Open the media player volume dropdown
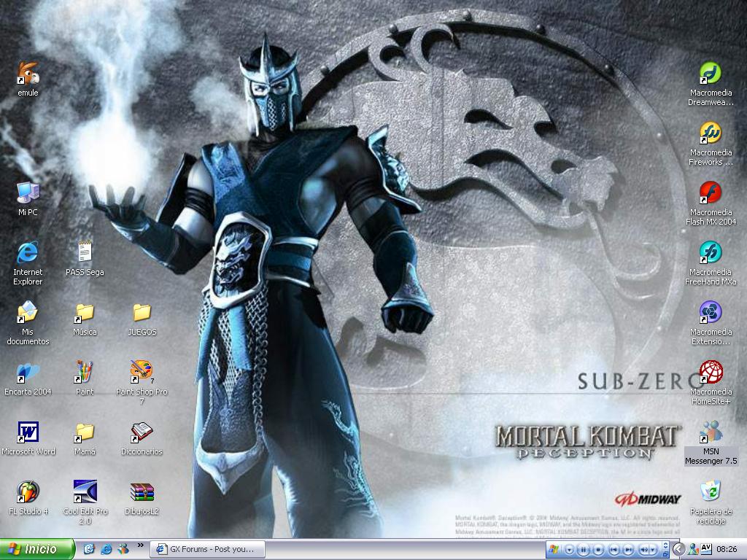 pyautogui.click(x=653, y=550)
